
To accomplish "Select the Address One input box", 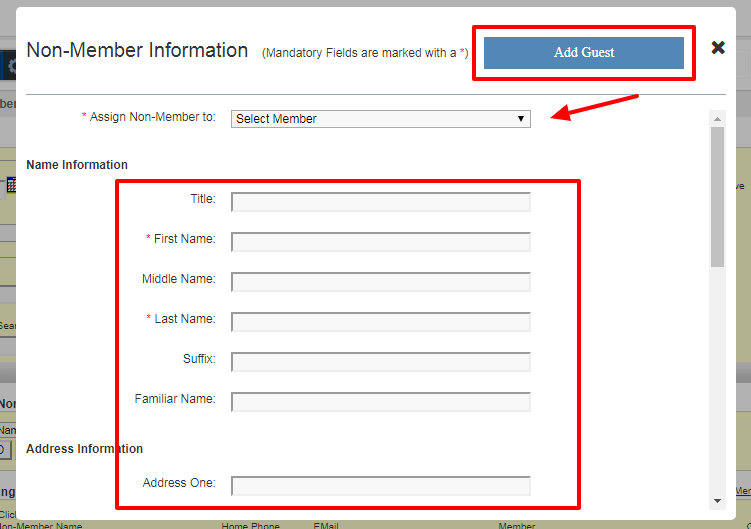I will [381, 486].
